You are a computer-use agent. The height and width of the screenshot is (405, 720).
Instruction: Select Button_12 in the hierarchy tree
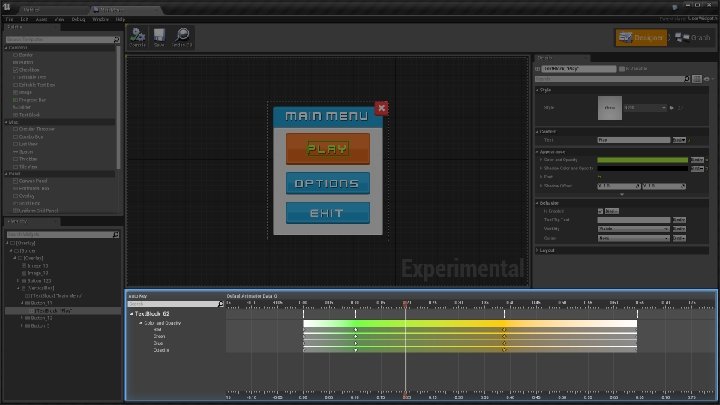point(41,318)
